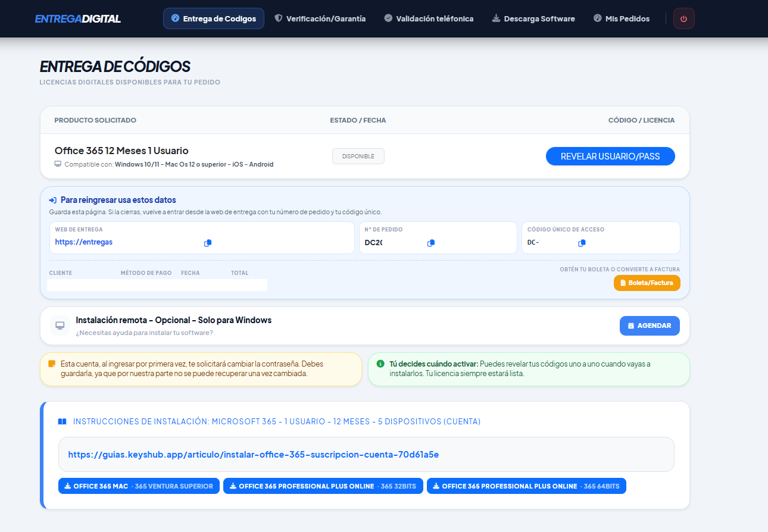
Task: Open the guias.keyshub.app installation guide link
Action: click(x=254, y=455)
